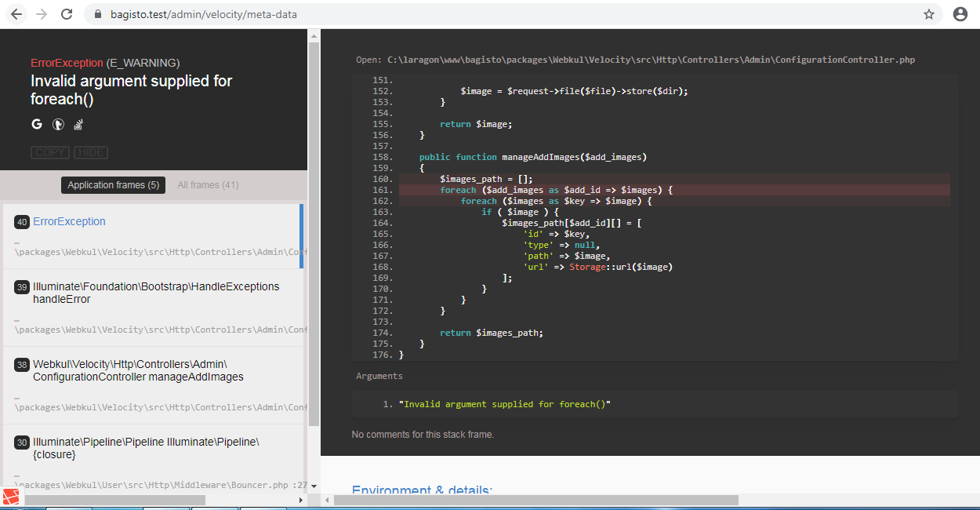
Task: Click the HIDE button
Action: click(x=90, y=152)
